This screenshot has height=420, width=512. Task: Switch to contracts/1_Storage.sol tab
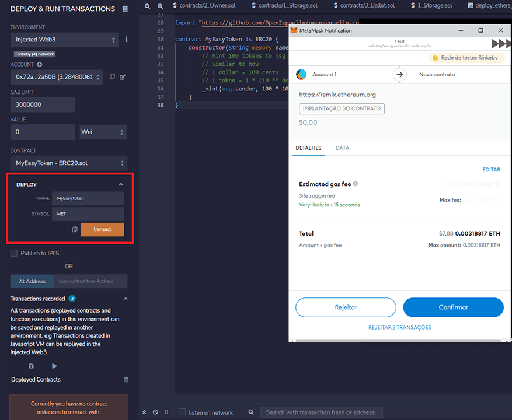(x=285, y=5)
